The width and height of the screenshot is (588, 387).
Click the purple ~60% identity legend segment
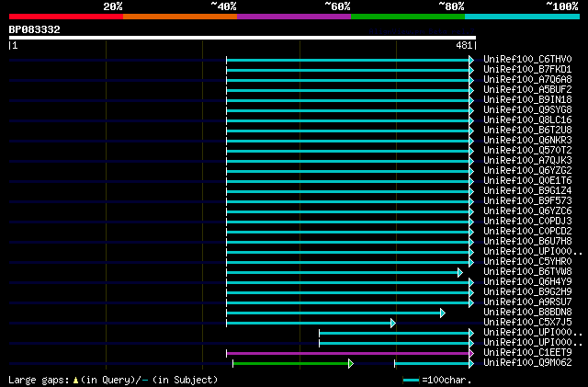[294, 17]
